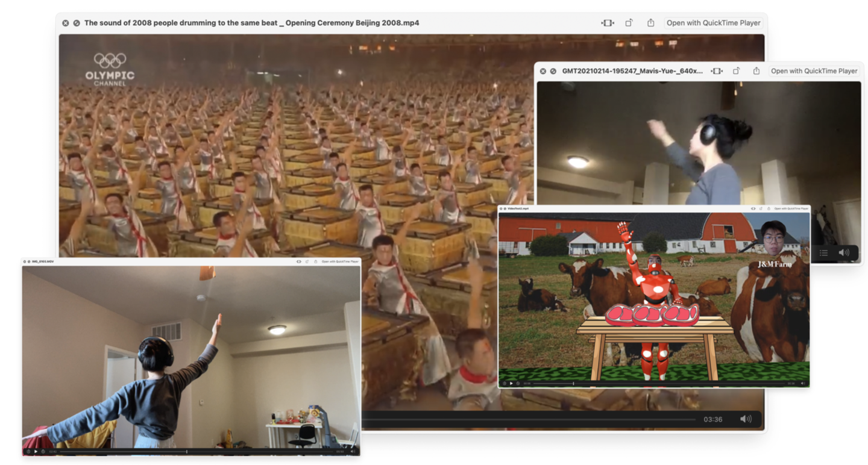This screenshot has width=868, height=465.
Task: Play the IMG .MOV bedroom dance video
Action: click(36, 451)
